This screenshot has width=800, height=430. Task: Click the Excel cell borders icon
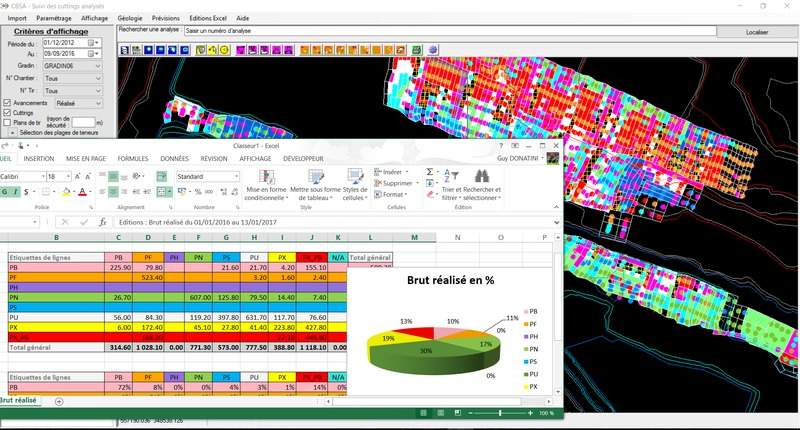point(45,192)
